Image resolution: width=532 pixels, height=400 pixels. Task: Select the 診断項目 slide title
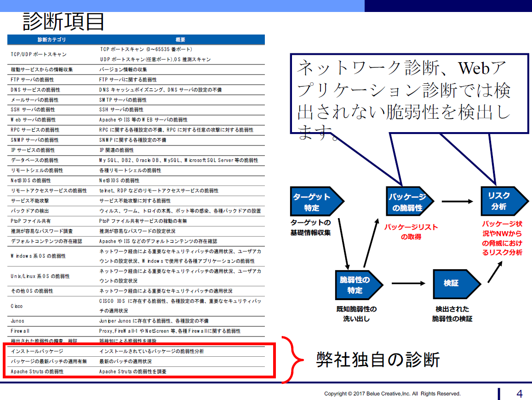click(63, 21)
